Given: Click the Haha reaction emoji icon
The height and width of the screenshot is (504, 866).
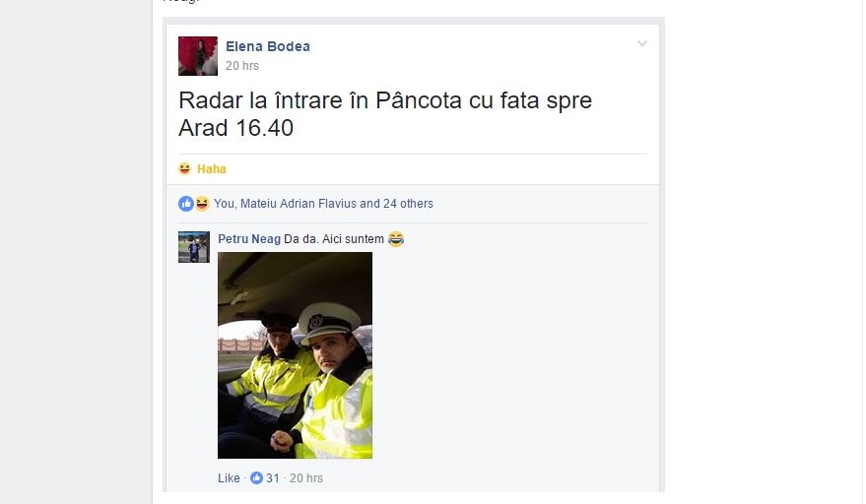Looking at the screenshot, I should (x=184, y=169).
